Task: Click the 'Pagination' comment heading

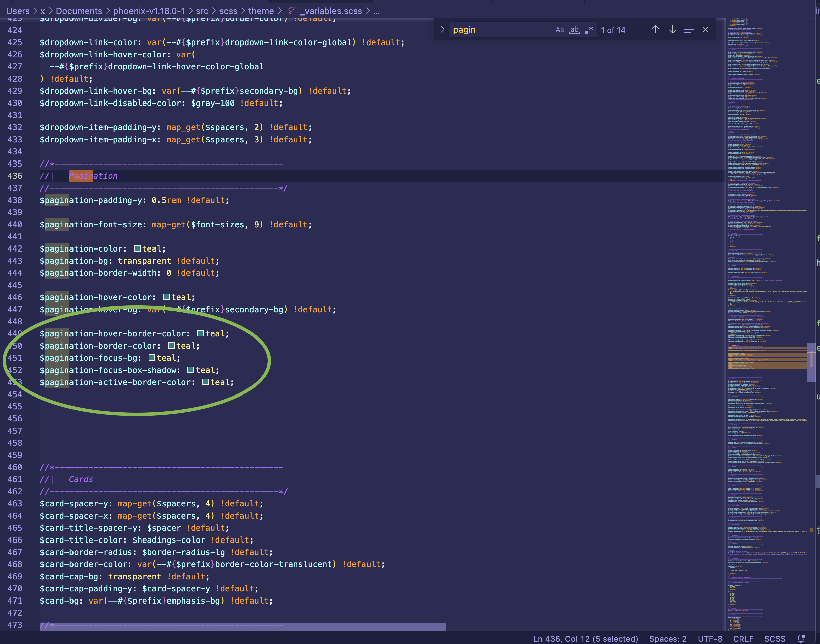Action: tap(93, 176)
